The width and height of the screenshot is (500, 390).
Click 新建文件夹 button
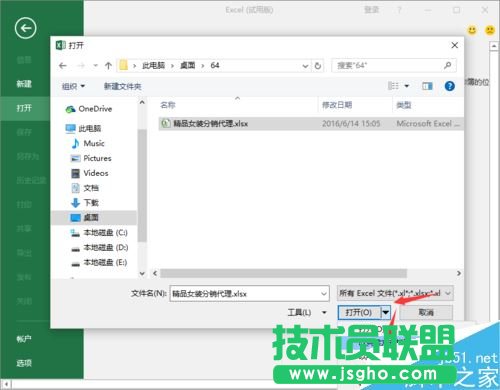[122, 86]
